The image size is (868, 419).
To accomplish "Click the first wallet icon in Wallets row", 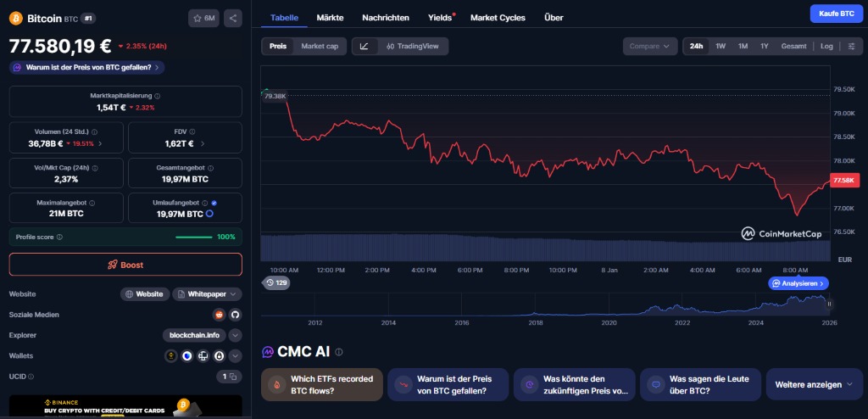I will point(170,356).
